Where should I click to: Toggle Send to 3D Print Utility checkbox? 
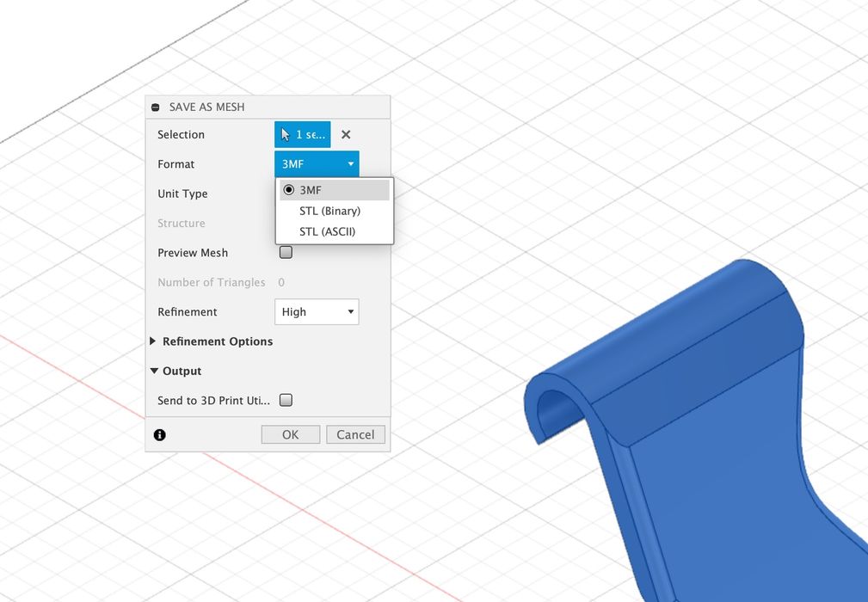point(286,400)
